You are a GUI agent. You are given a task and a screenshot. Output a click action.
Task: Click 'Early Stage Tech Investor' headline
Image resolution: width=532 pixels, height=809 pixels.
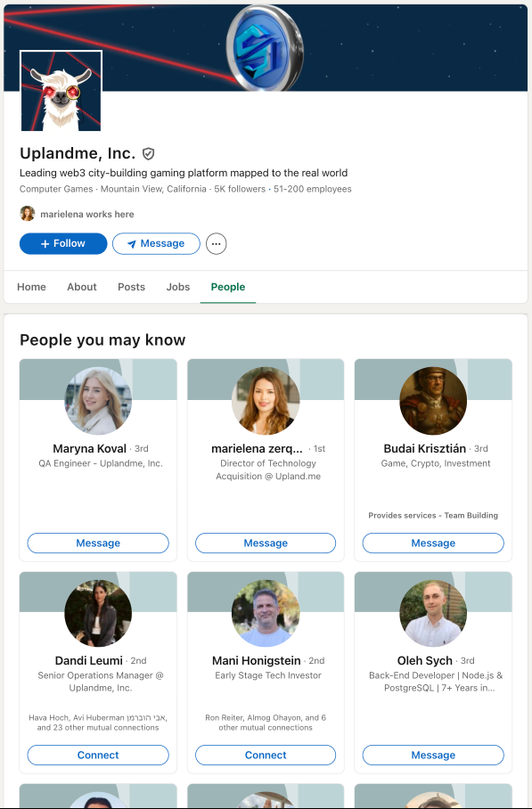pyautogui.click(x=268, y=675)
